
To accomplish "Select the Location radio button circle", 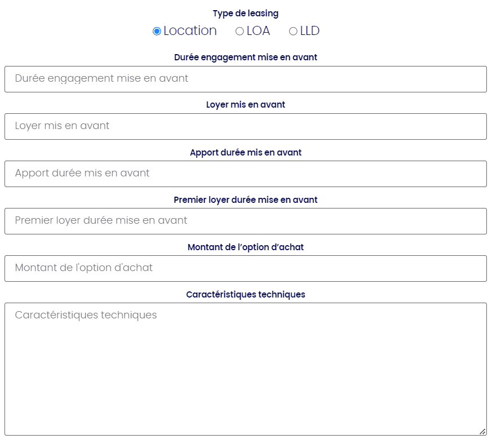I will point(157,32).
